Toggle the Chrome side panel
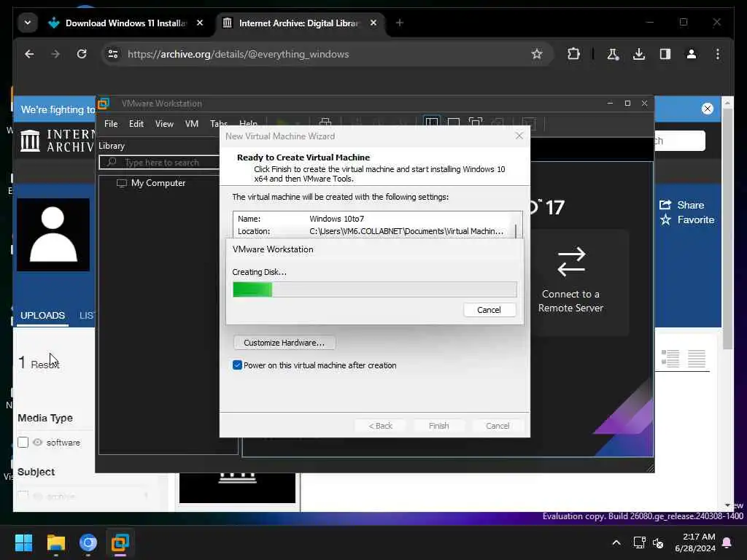The height and width of the screenshot is (560, 747). coord(665,54)
